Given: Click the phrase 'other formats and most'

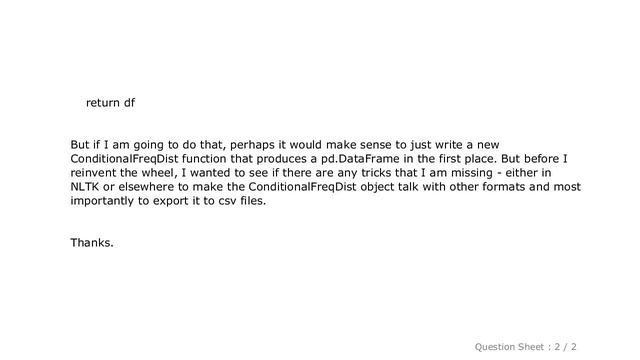Looking at the screenshot, I should [x=514, y=187].
